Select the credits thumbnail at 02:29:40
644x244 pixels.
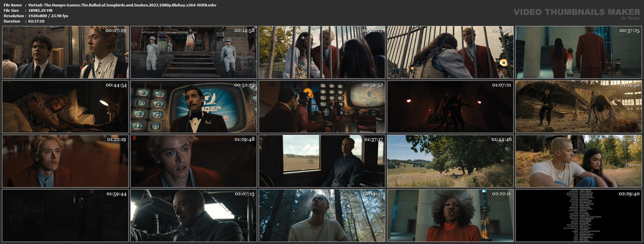pyautogui.click(x=579, y=215)
